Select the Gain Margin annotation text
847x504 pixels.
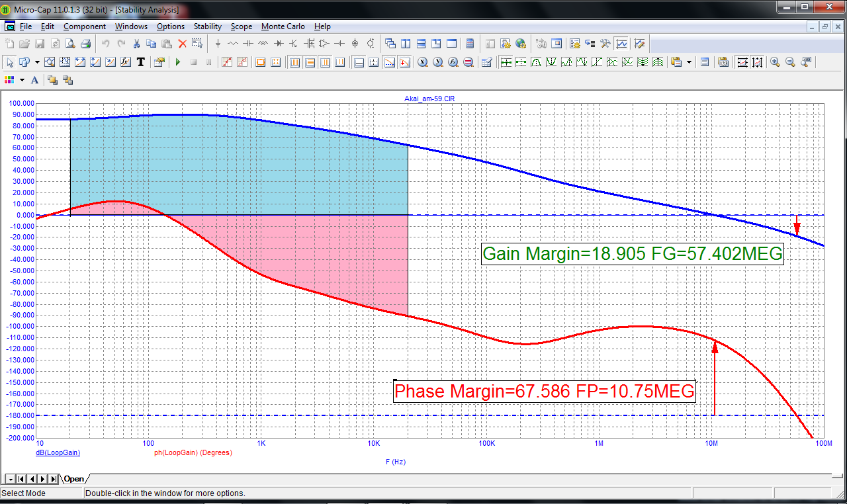pyautogui.click(x=633, y=254)
